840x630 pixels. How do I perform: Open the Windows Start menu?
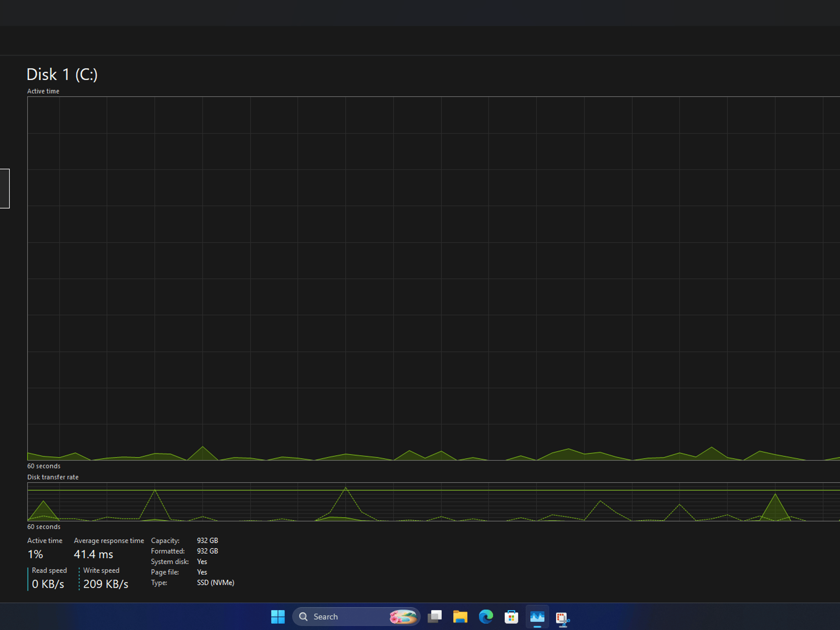(x=278, y=616)
